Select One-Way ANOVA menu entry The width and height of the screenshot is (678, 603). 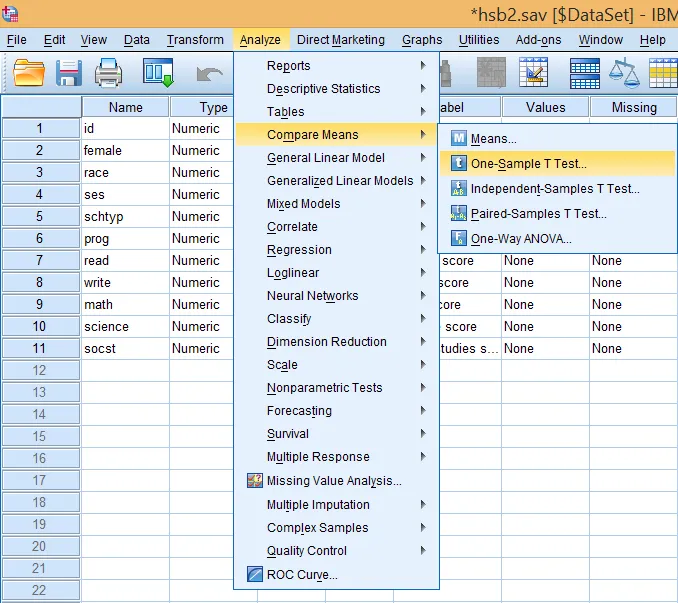tap(557, 238)
